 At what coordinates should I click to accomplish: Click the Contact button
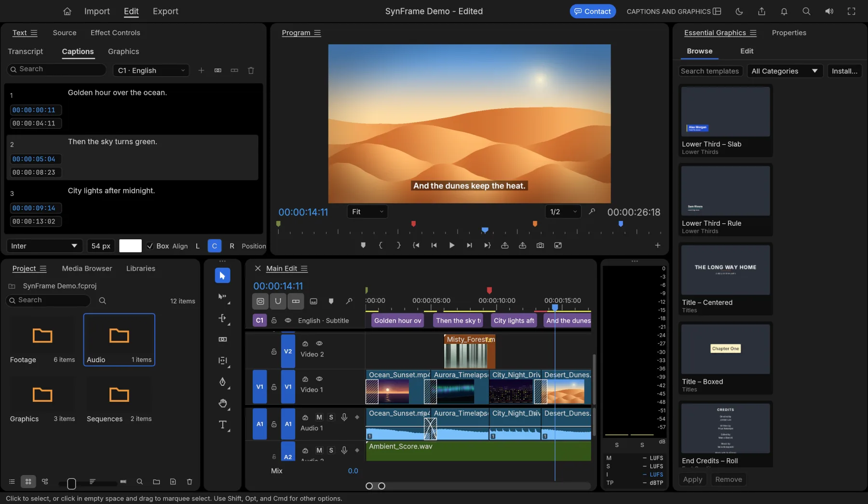click(x=593, y=11)
